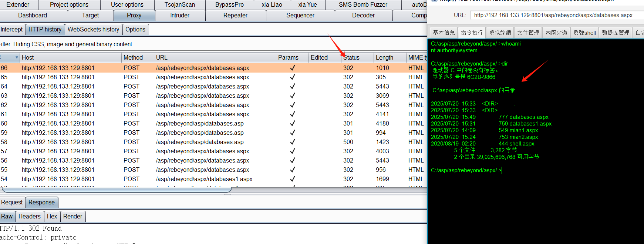The height and width of the screenshot is (244, 644).
Task: Select history request number 65
Action: tap(213, 77)
